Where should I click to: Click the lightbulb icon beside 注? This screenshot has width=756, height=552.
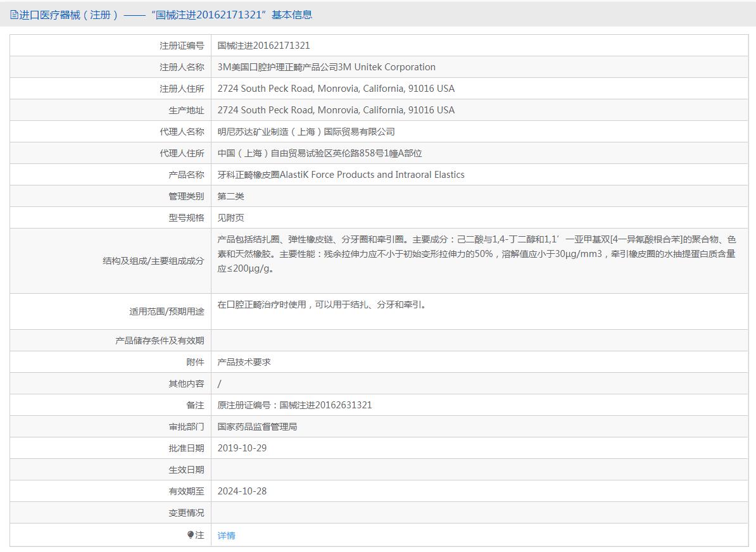[191, 535]
